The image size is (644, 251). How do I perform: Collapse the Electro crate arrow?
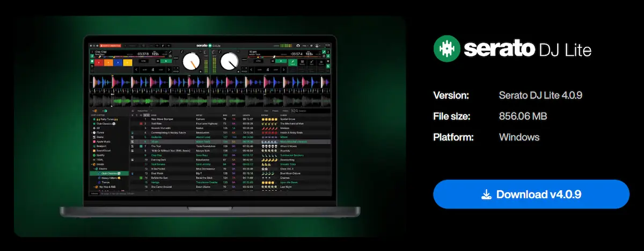pos(94,169)
